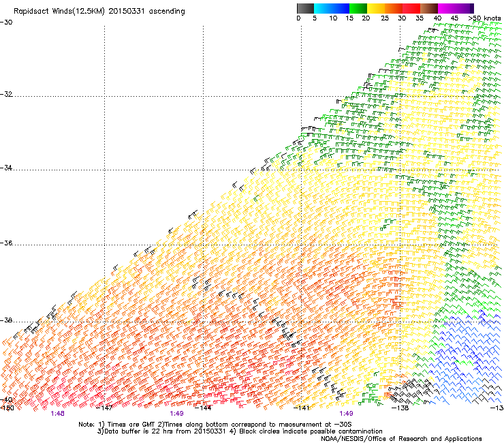Click the '-150' longitude label at bottom left
The image size is (504, 443).
[7, 408]
